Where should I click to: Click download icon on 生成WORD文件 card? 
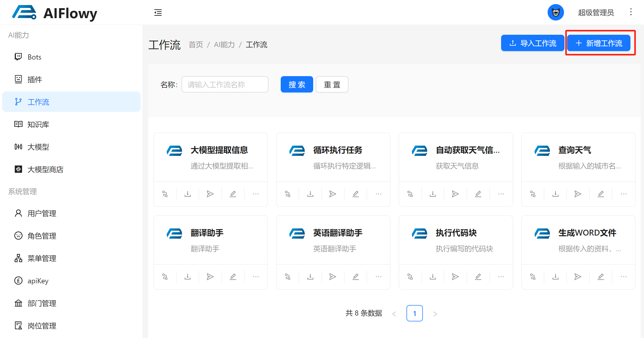click(555, 277)
